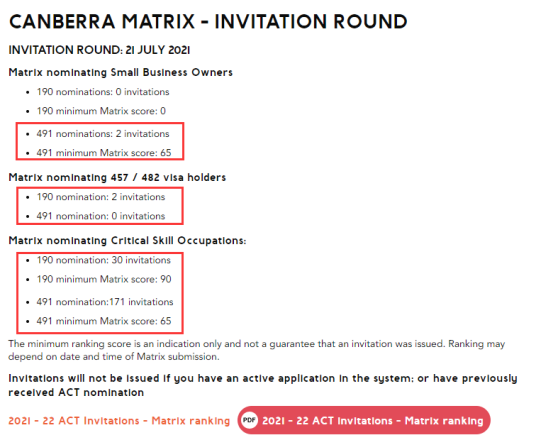Click last '491 minimum Matrix score: 65' item
Viewport: 553px width, 440px height.
[x=104, y=321]
